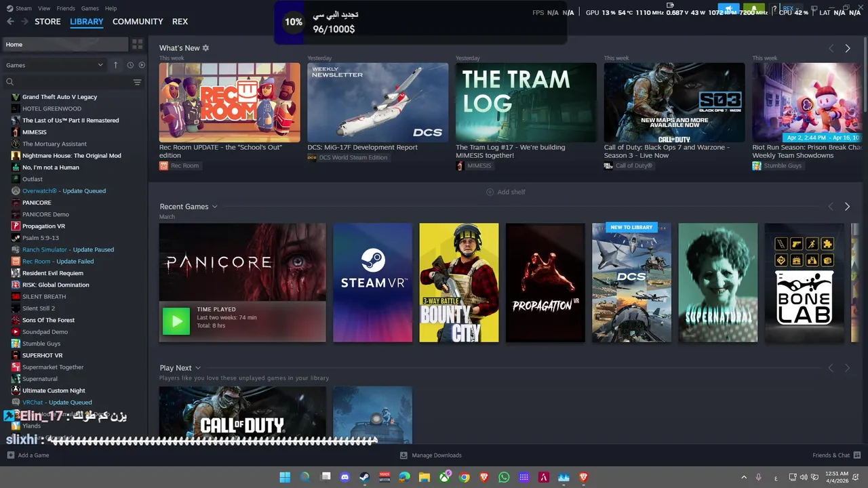Viewport: 868px width, 488px height.
Task: Open the Bounty City game tile
Action: click(459, 283)
